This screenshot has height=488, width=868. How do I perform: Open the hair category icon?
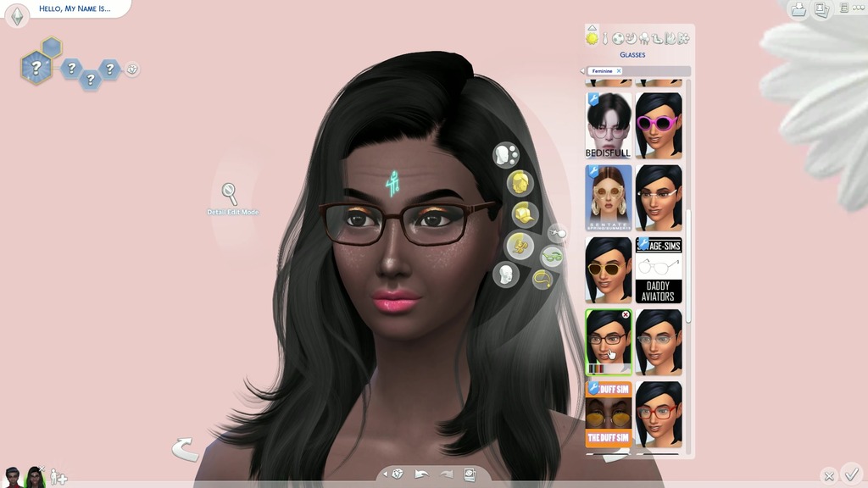[x=520, y=183]
